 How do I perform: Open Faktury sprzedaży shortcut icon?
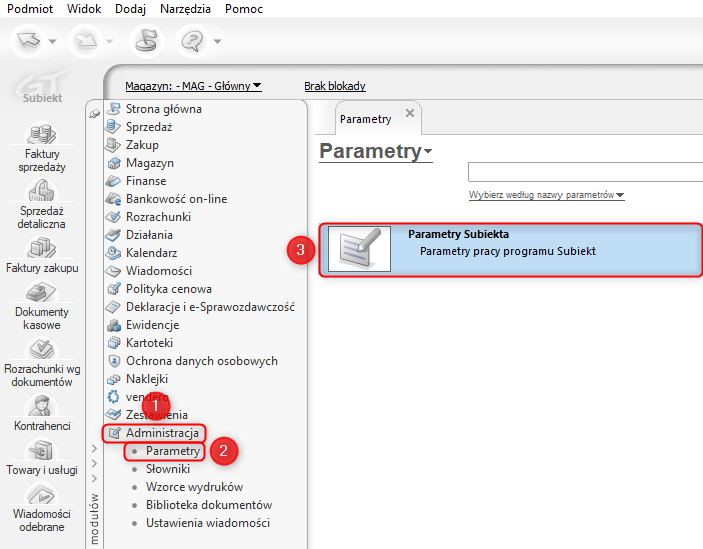[42, 133]
